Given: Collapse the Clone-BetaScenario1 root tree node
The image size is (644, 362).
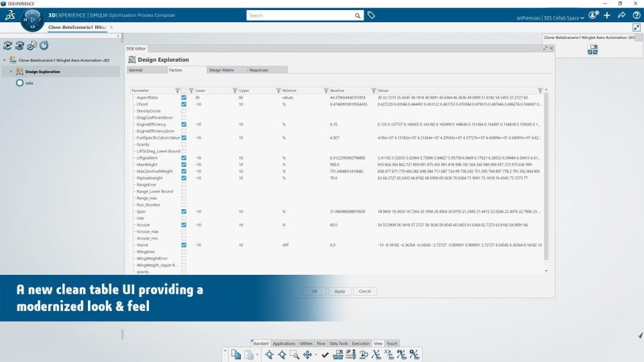Looking at the screenshot, I should click(5, 60).
